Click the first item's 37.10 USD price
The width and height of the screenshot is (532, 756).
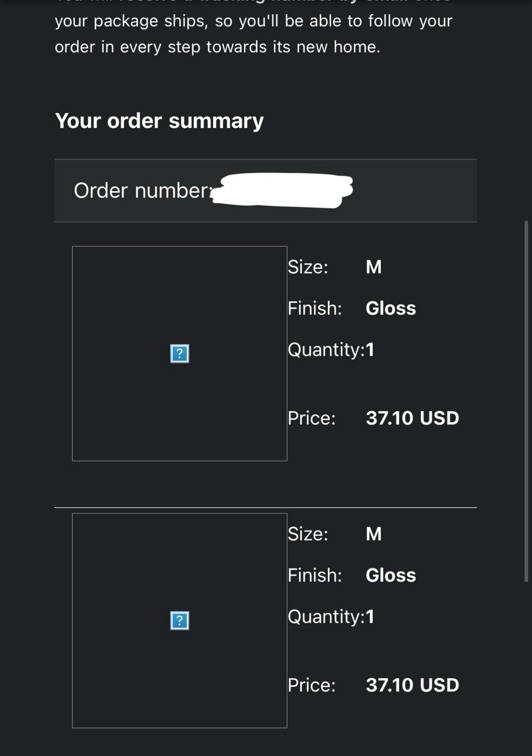coord(413,418)
